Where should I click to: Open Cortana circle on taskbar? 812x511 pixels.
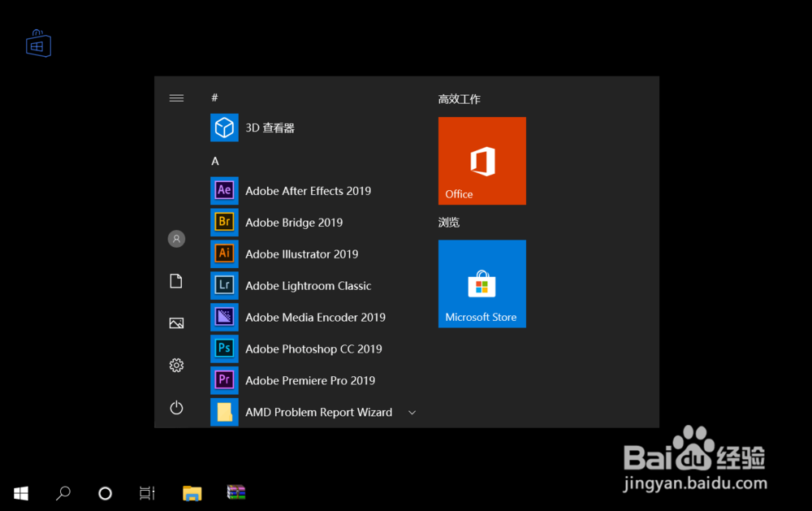[x=105, y=493]
